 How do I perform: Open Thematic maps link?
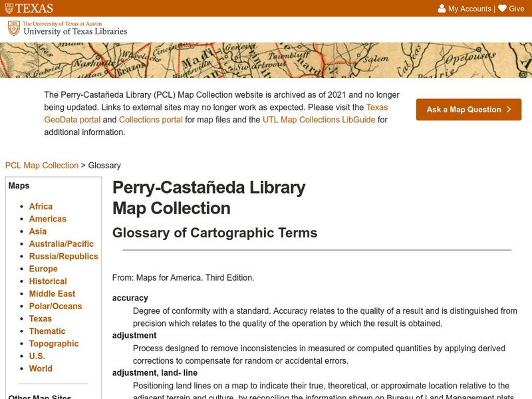pos(47,331)
